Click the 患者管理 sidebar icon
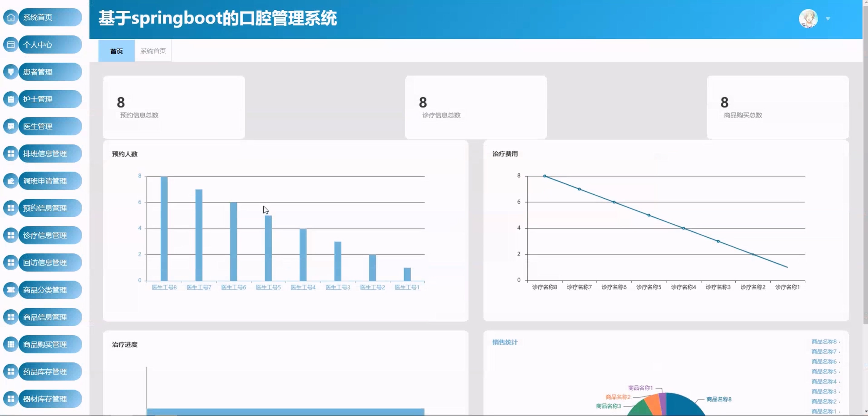The image size is (868, 416). pos(11,72)
